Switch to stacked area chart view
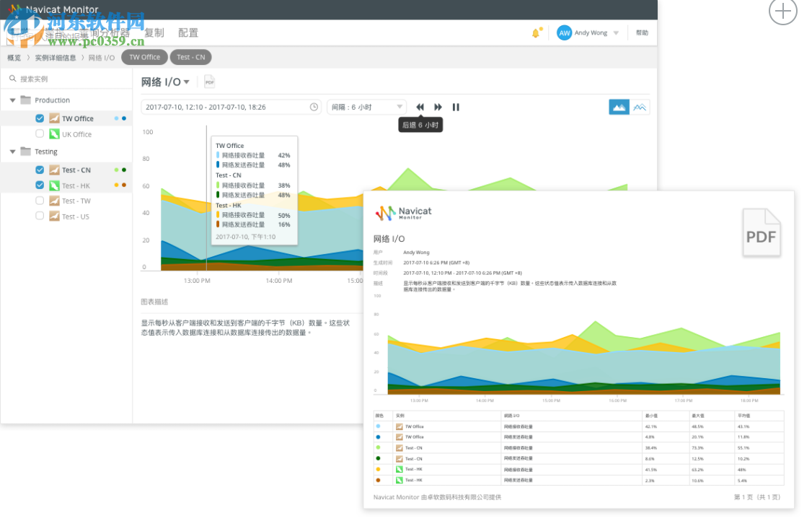The width and height of the screenshot is (812, 521). tap(619, 107)
